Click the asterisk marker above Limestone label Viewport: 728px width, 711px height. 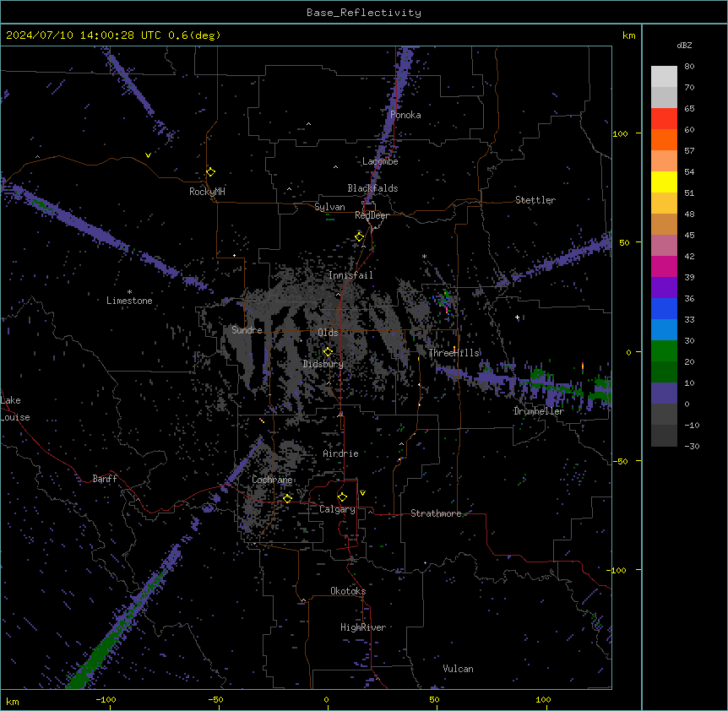click(129, 292)
